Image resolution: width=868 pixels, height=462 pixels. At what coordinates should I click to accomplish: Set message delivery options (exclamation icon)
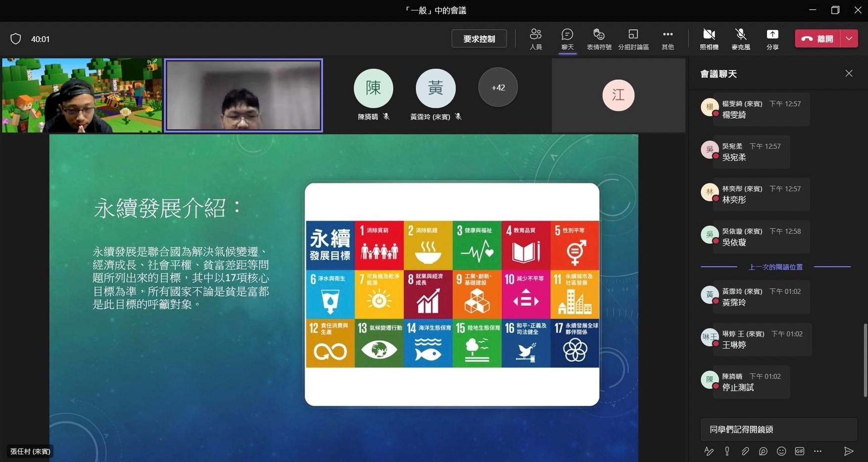click(727, 451)
